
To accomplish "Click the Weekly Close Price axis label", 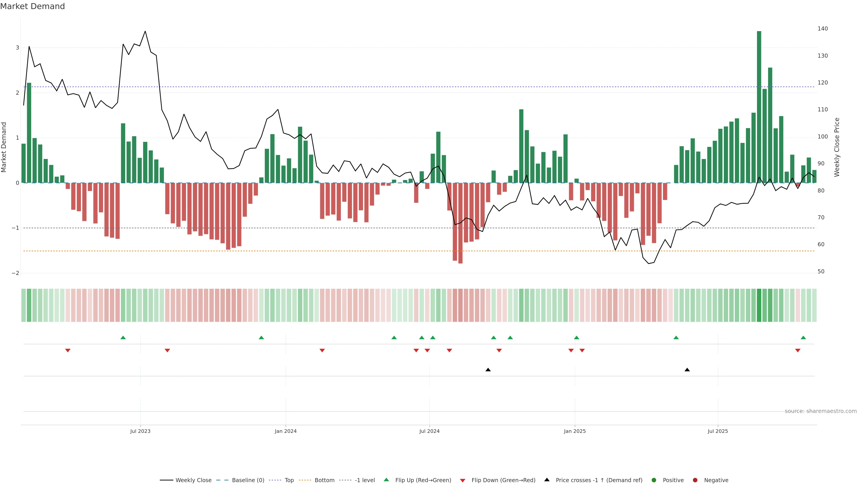I will [x=837, y=147].
